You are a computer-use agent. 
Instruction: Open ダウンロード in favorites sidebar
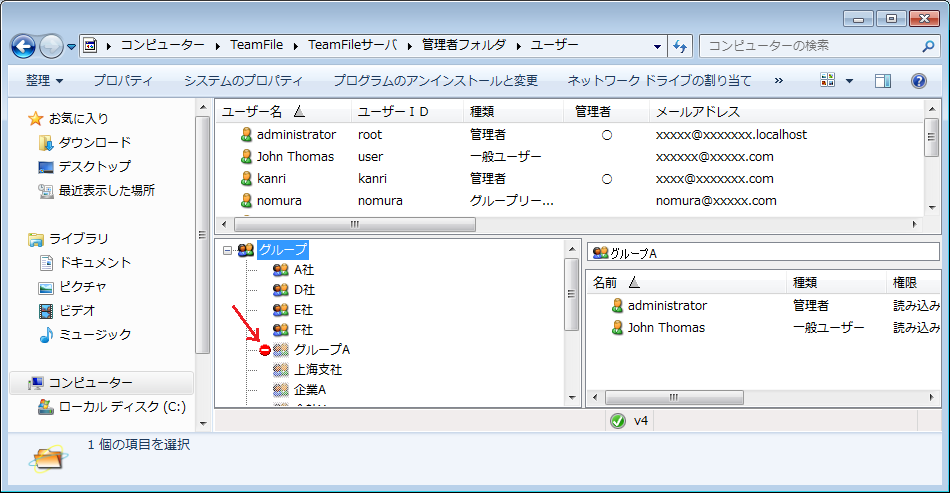94,143
